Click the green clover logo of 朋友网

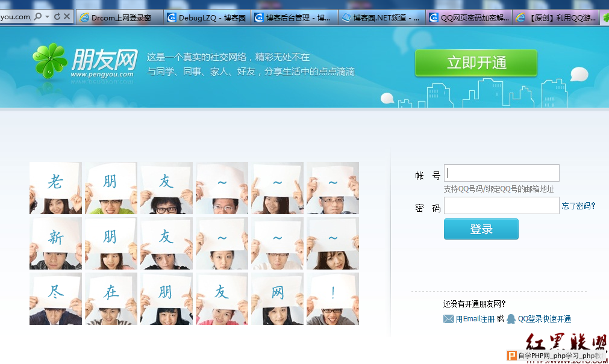(50, 61)
